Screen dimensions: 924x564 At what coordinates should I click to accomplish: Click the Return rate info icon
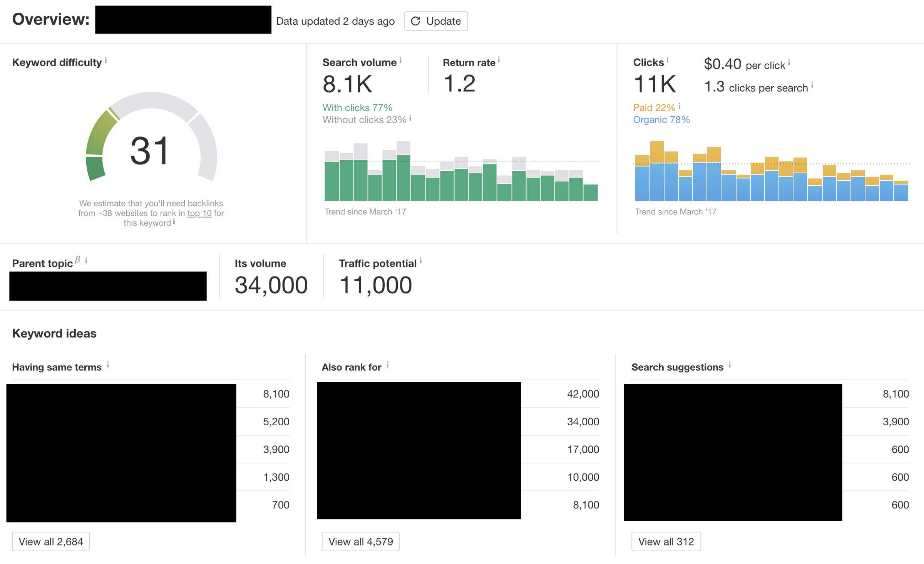(x=499, y=60)
